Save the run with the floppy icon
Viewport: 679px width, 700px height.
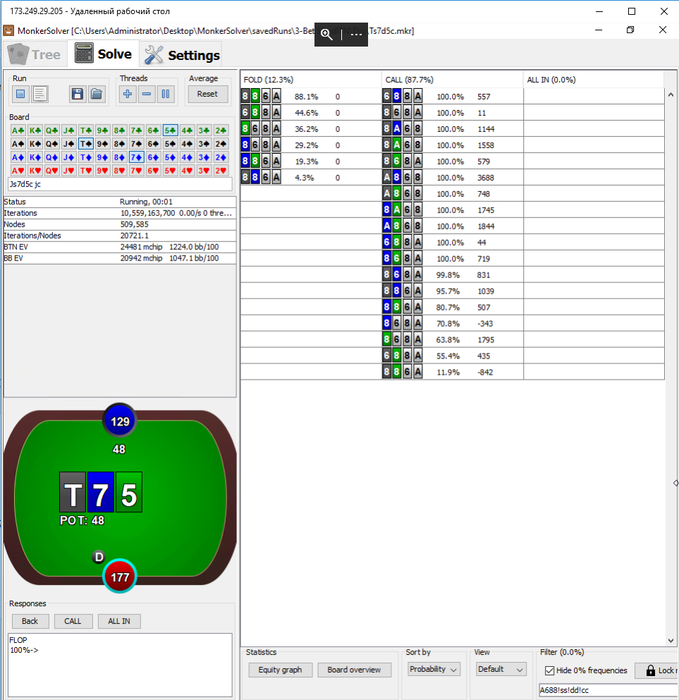pyautogui.click(x=77, y=94)
